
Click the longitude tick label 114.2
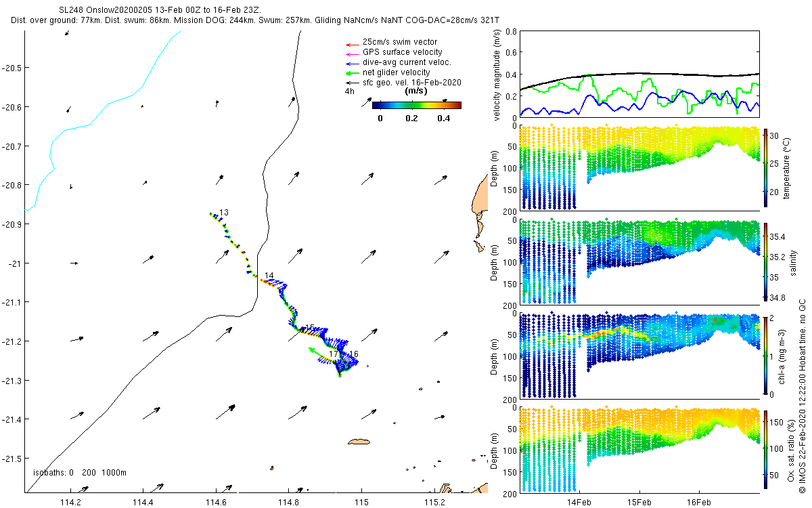point(70,502)
